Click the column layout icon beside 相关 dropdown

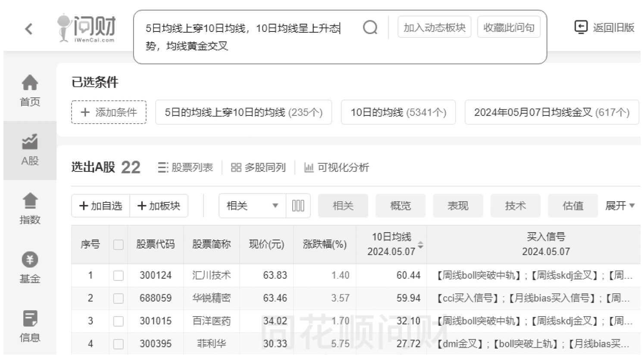tap(298, 205)
